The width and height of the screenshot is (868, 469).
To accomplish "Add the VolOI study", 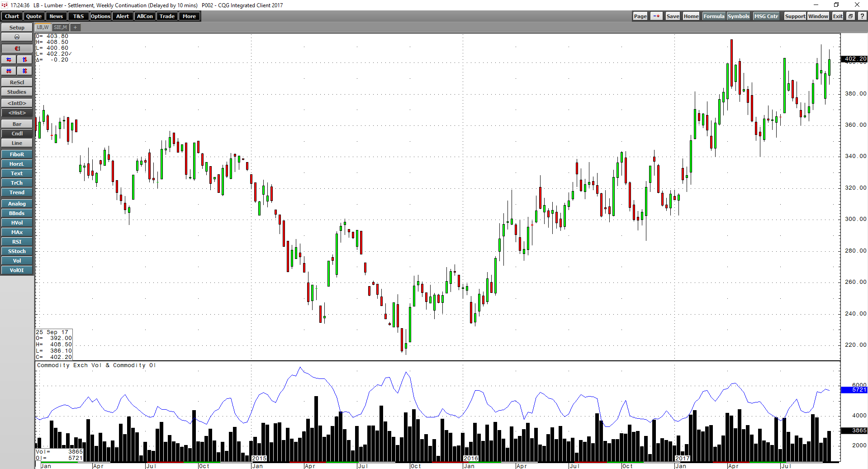I will (17, 270).
